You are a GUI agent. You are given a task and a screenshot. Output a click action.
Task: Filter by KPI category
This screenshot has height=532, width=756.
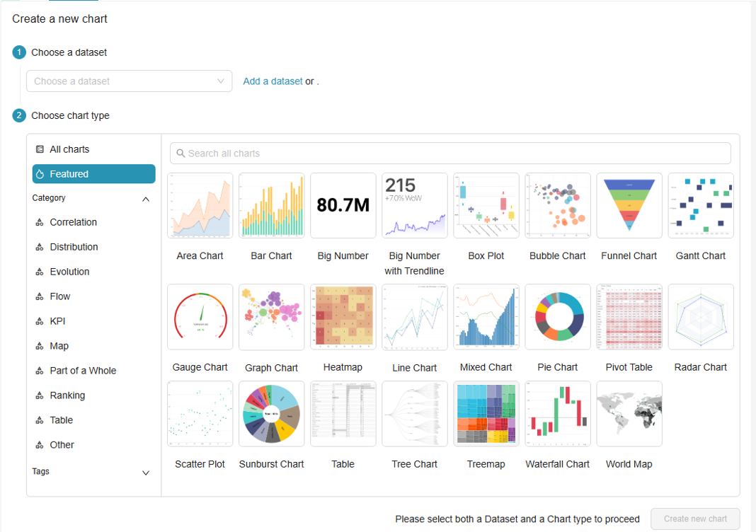pyautogui.click(x=93, y=321)
